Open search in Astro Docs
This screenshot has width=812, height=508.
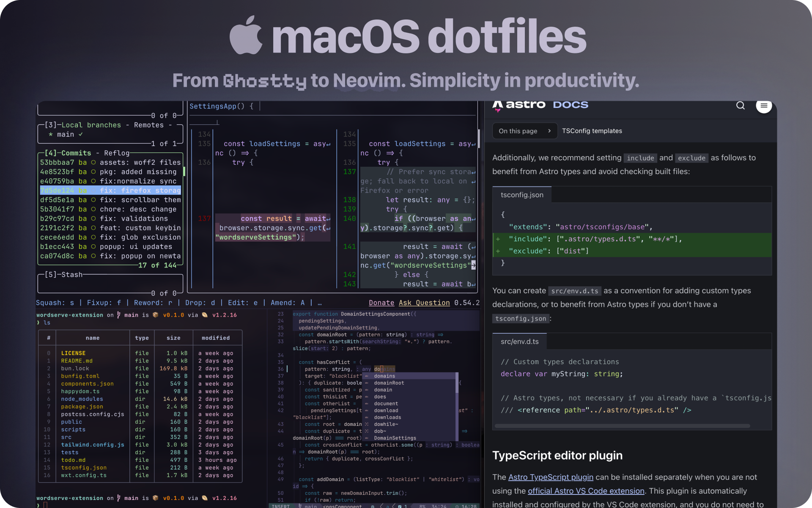741,105
